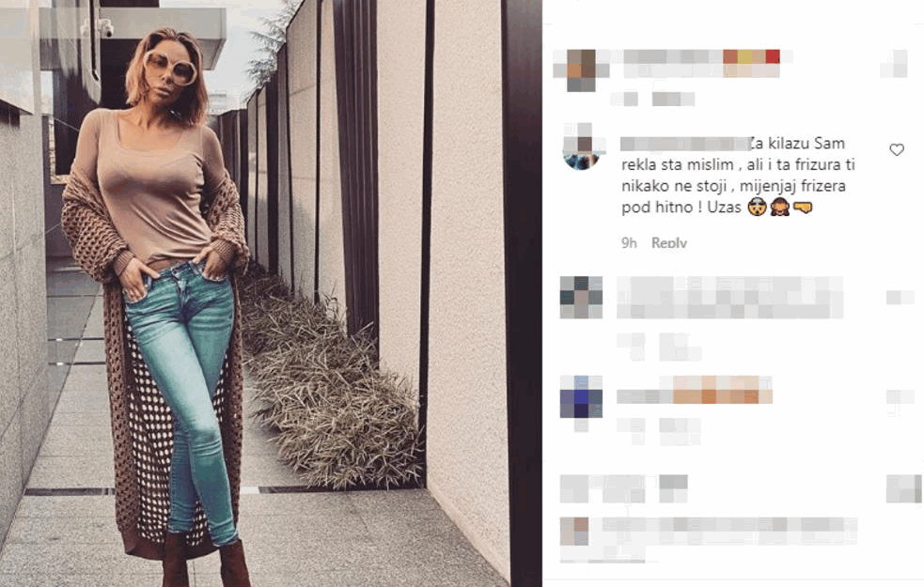
Task: Open the round avatar beside the "Za kilazu" comment
Action: coord(582,146)
